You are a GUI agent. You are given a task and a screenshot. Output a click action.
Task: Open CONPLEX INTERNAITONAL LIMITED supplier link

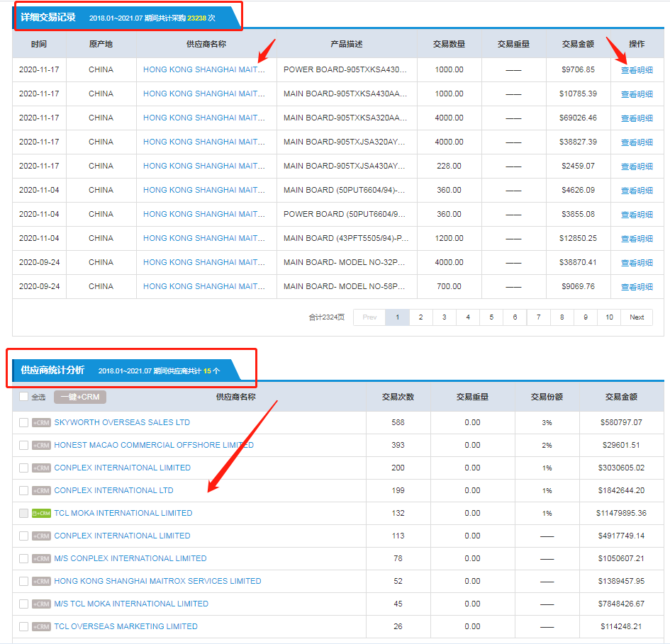coord(122,468)
